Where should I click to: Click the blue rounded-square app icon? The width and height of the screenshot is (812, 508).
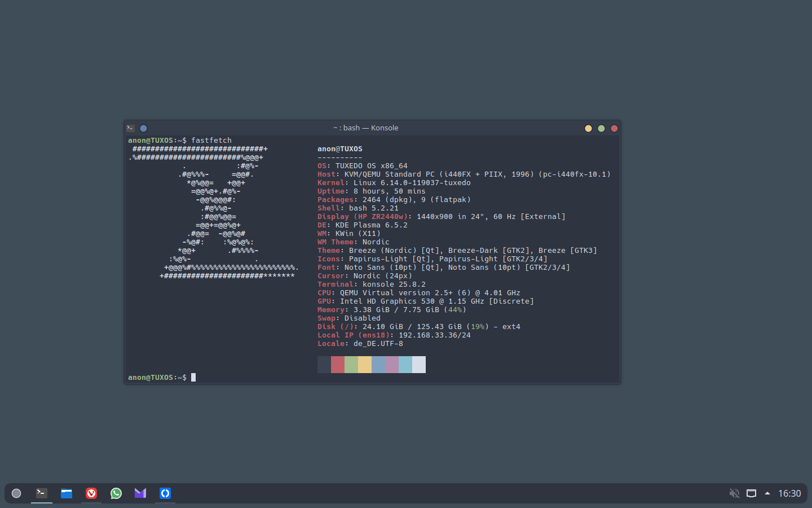click(x=165, y=493)
